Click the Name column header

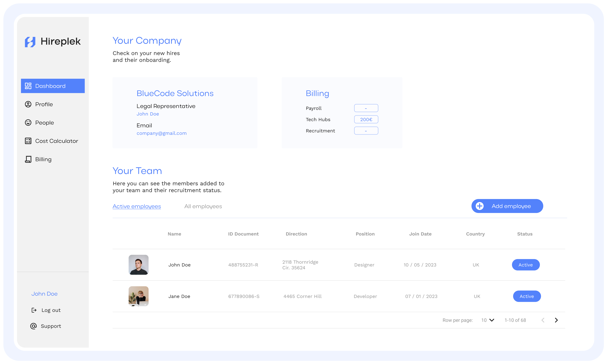(175, 234)
